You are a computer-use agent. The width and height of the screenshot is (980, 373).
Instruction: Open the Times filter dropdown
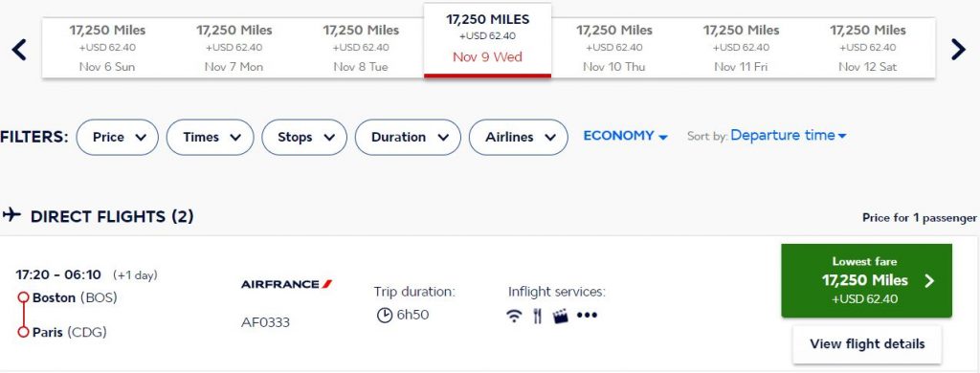click(x=210, y=138)
